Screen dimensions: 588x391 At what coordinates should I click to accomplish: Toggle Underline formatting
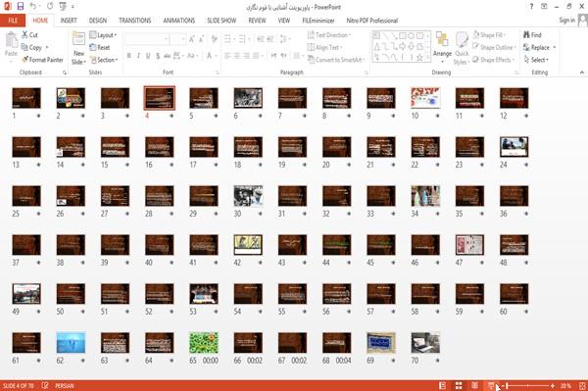click(148, 56)
